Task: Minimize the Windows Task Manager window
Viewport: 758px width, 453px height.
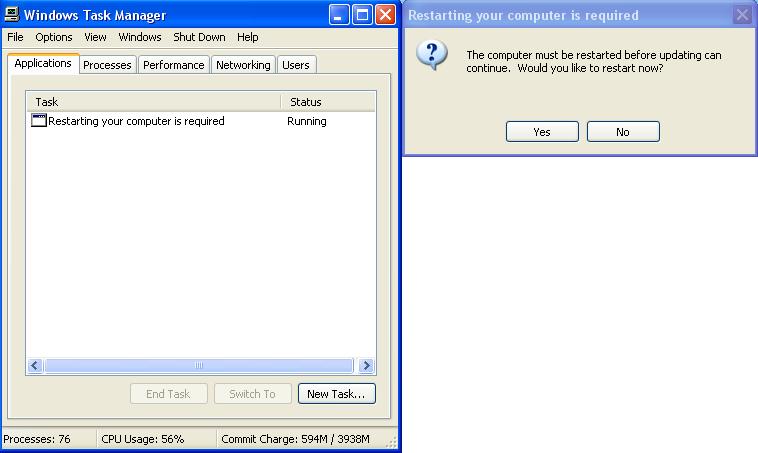Action: [339, 15]
